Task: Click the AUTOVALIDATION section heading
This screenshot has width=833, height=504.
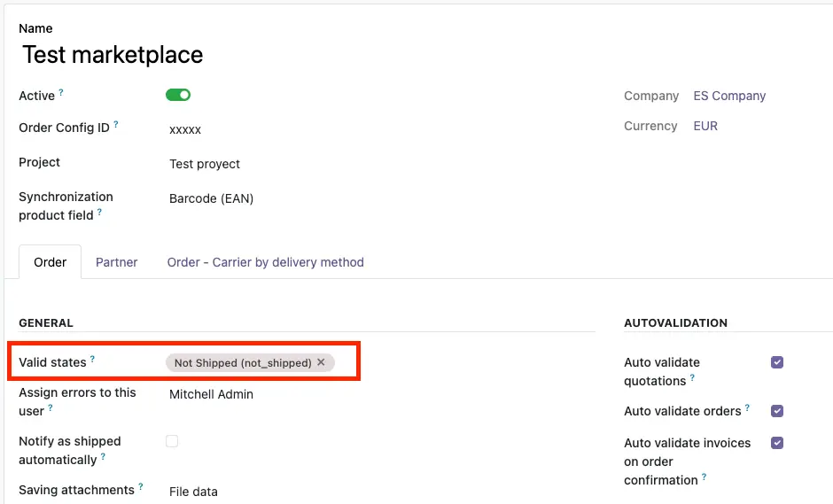Action: [675, 323]
